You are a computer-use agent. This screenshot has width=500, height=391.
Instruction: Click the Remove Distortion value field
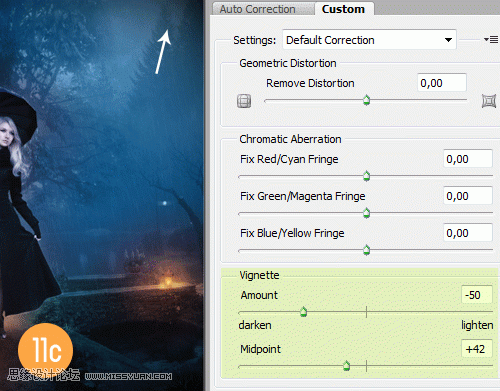[x=442, y=83]
